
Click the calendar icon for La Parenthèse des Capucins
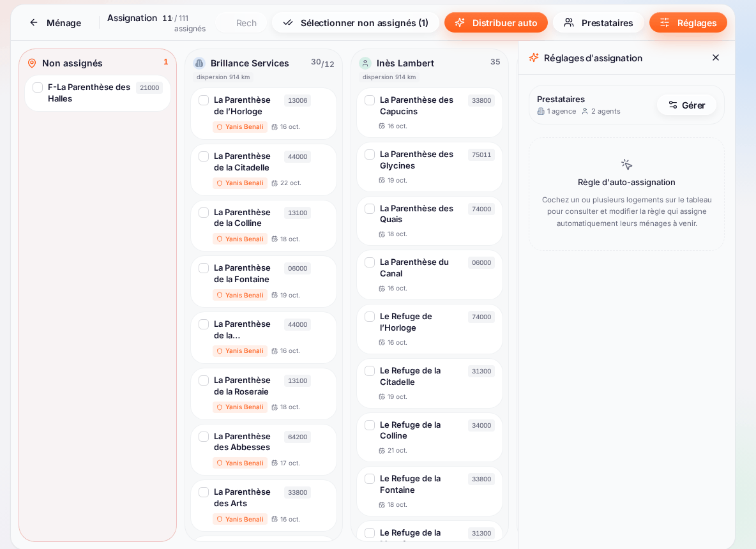(382, 126)
